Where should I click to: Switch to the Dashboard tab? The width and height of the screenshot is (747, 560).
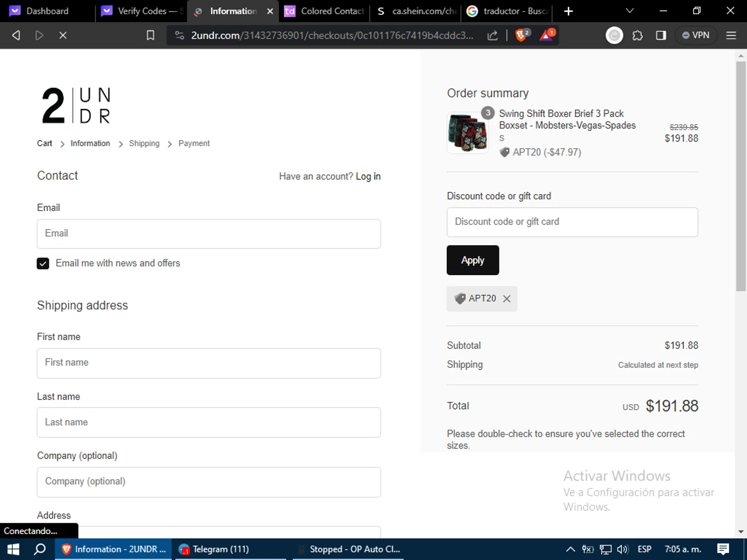click(x=47, y=11)
